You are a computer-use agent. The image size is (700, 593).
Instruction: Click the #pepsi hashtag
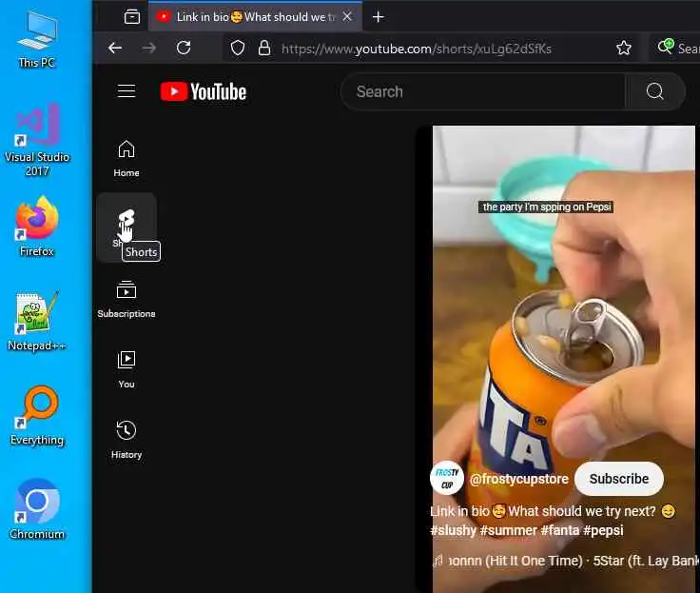point(603,530)
